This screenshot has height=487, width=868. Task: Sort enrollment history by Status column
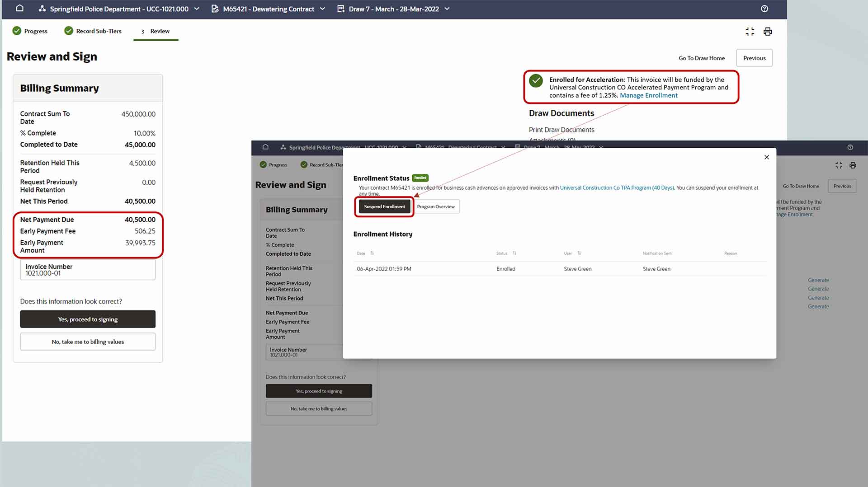click(x=514, y=253)
